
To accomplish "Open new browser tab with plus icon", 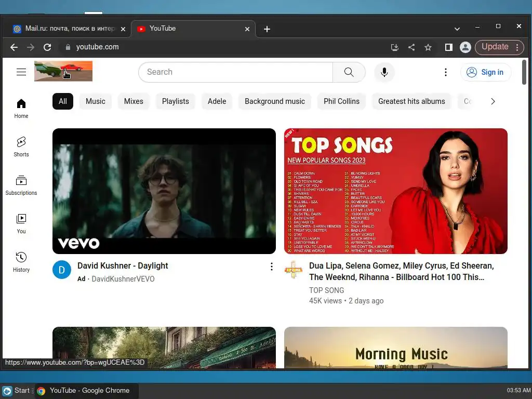I will tap(267, 29).
